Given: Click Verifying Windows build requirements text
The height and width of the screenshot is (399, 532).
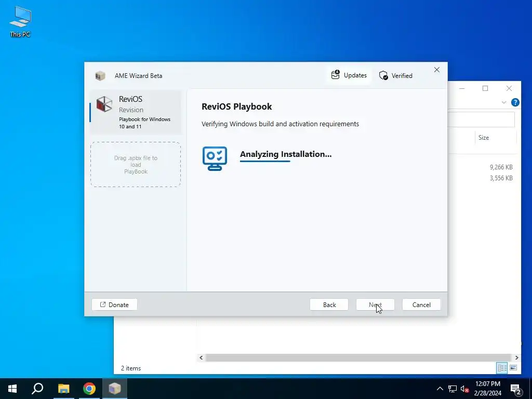Looking at the screenshot, I should 280,124.
